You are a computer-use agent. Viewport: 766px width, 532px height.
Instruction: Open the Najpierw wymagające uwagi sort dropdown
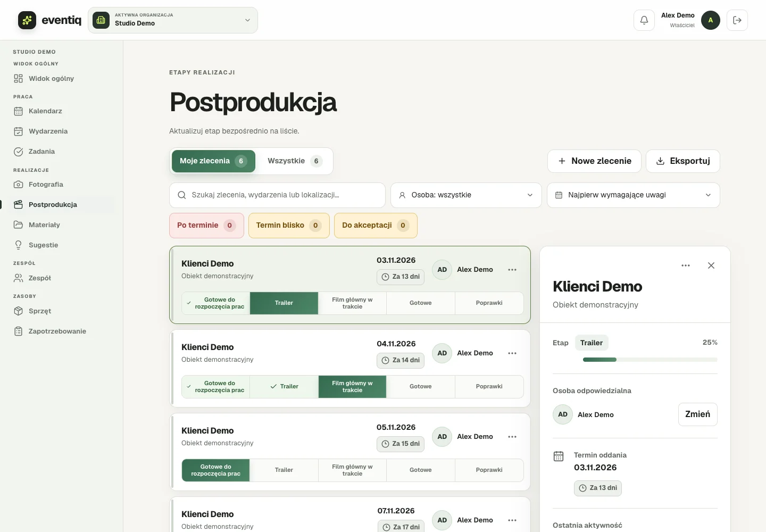click(634, 195)
